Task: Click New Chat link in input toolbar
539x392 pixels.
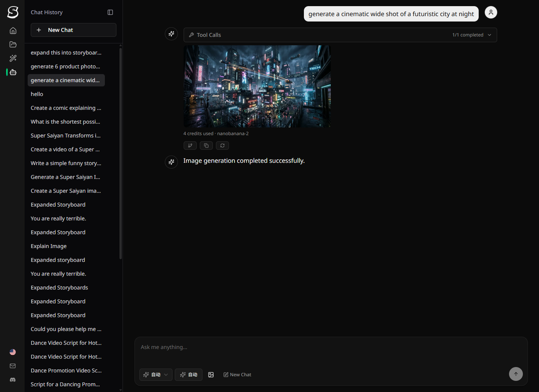Action: [237, 375]
